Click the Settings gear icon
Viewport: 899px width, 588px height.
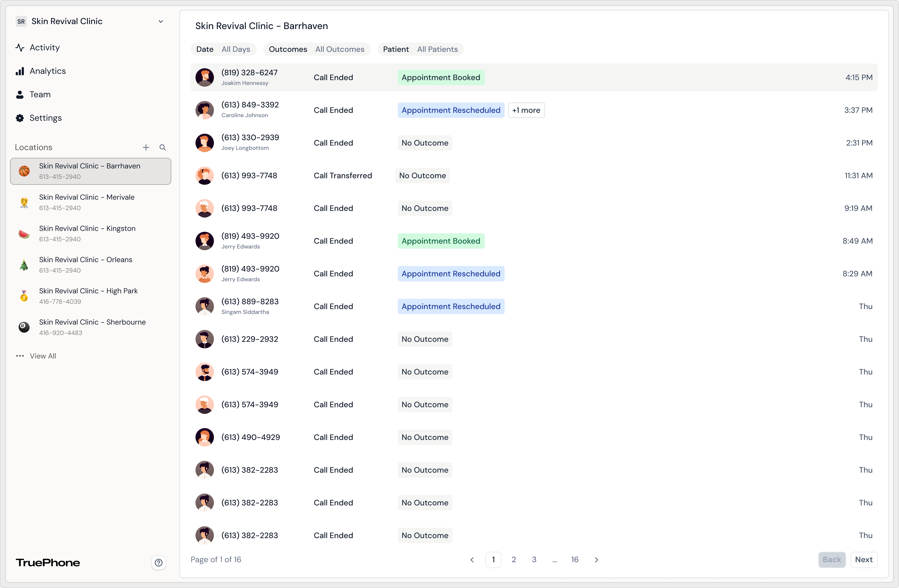coord(20,118)
